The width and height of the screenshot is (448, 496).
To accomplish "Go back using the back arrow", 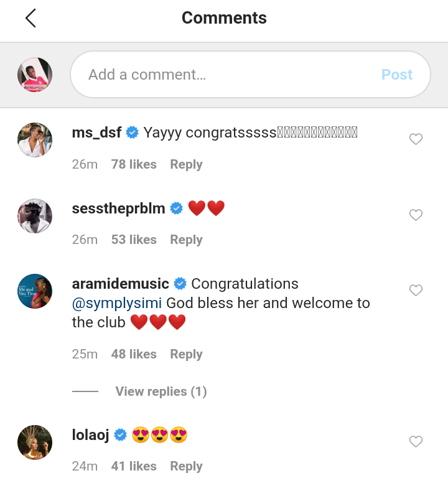I will 30,19.
